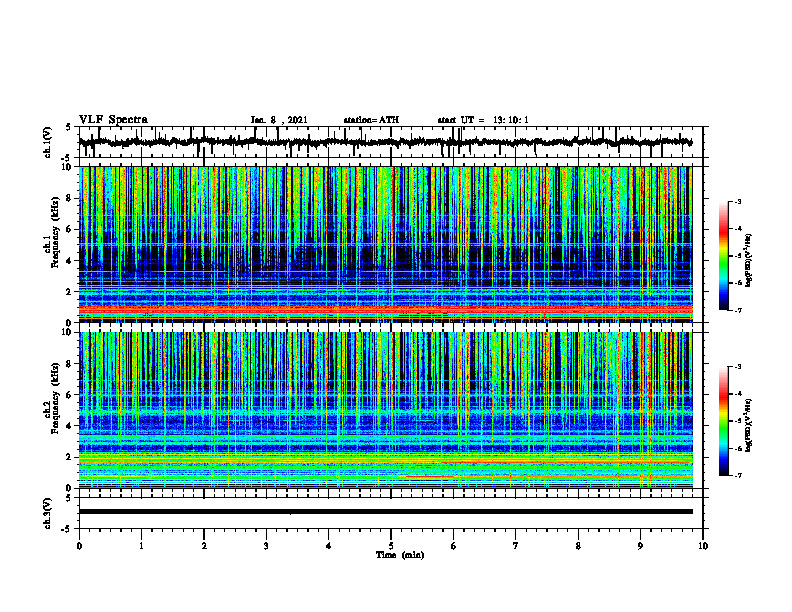The width and height of the screenshot is (792, 612).
Task: Click tick label 8 on Time axis
Action: pyautogui.click(x=578, y=546)
